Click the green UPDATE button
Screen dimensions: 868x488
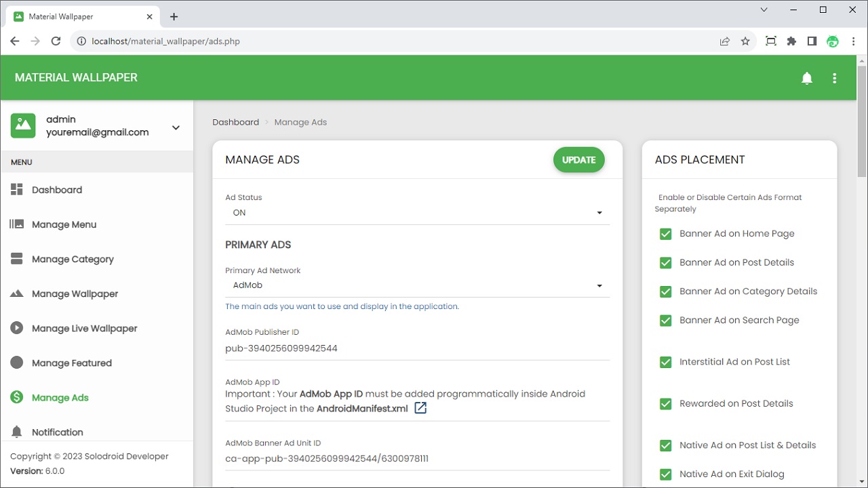(578, 160)
